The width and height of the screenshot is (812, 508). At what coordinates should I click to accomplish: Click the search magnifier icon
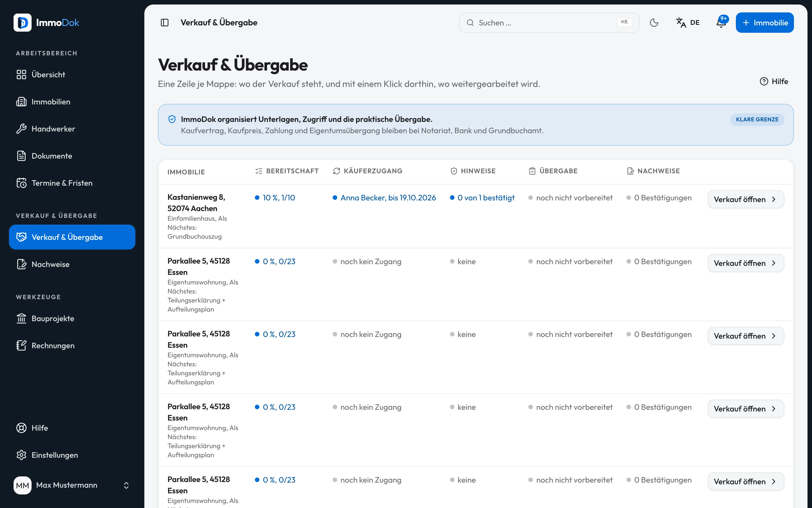[470, 23]
